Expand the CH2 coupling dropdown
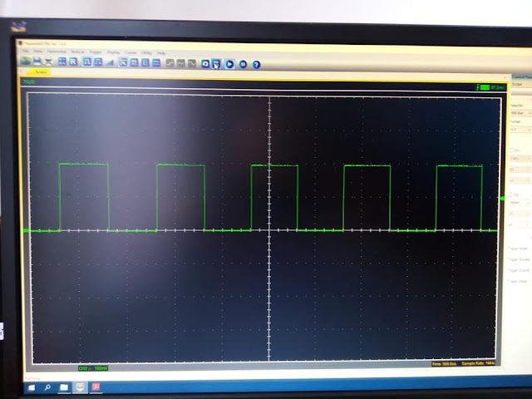532x399 pixels. (x=520, y=214)
